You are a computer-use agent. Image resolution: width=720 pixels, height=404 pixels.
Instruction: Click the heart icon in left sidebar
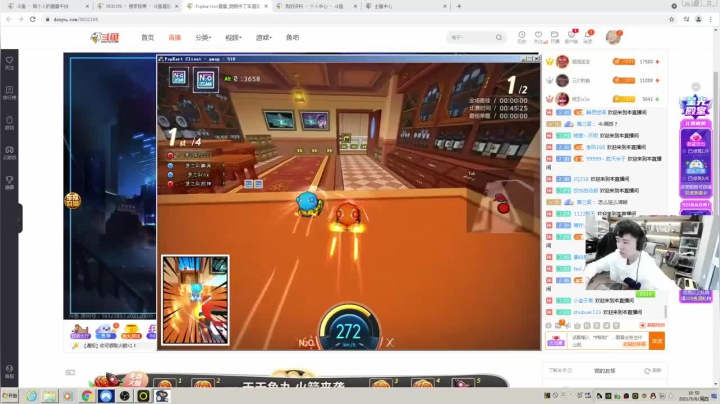[x=9, y=62]
